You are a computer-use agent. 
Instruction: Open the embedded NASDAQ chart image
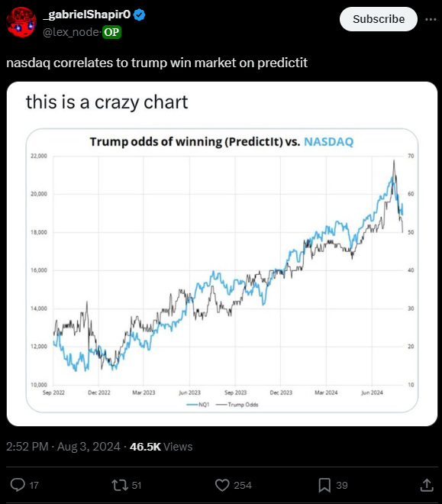tap(222, 254)
